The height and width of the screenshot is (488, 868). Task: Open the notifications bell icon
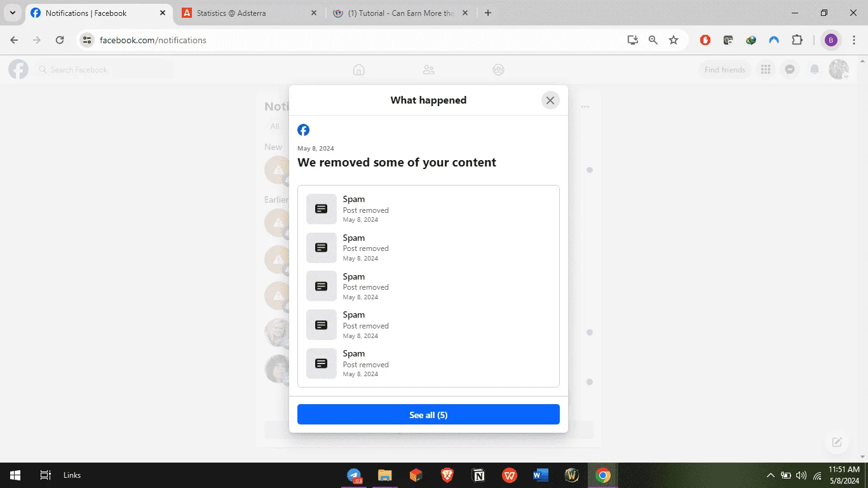pyautogui.click(x=815, y=70)
